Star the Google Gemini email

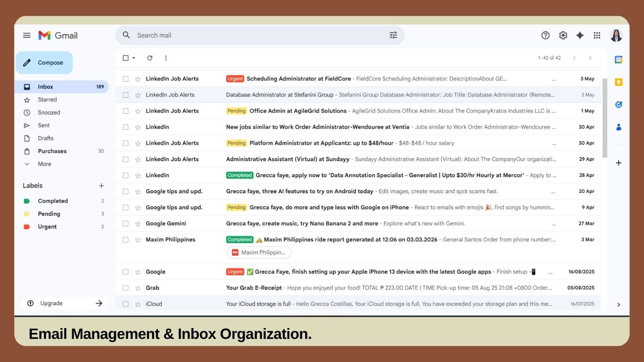[x=138, y=224]
